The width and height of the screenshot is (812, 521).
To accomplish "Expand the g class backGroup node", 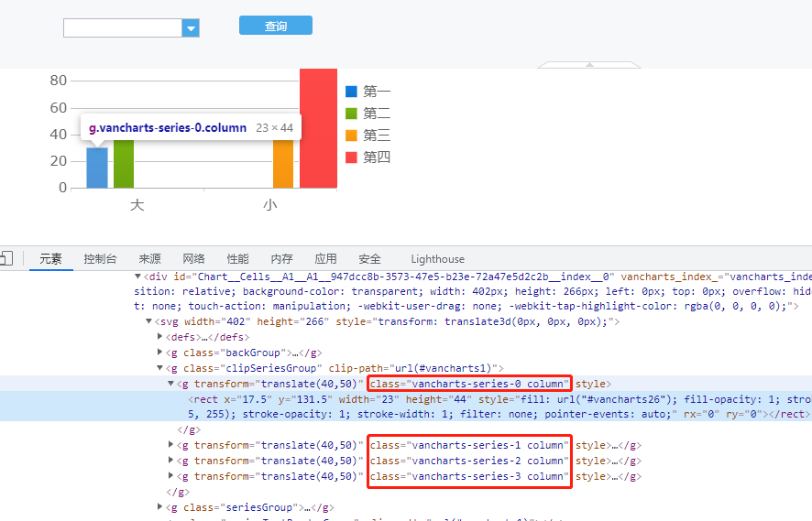I will 160,353.
